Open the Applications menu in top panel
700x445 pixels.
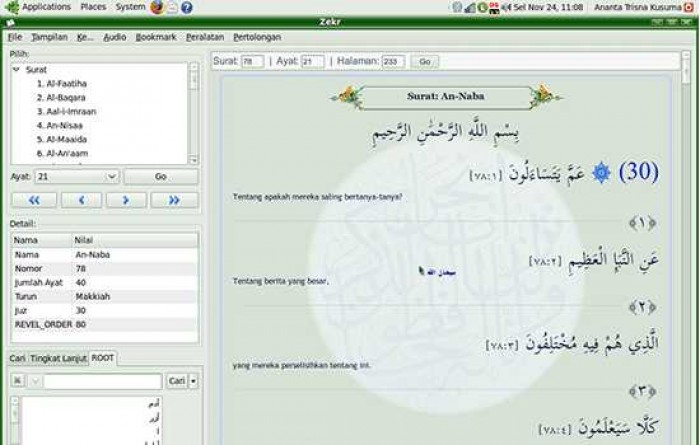(46, 7)
